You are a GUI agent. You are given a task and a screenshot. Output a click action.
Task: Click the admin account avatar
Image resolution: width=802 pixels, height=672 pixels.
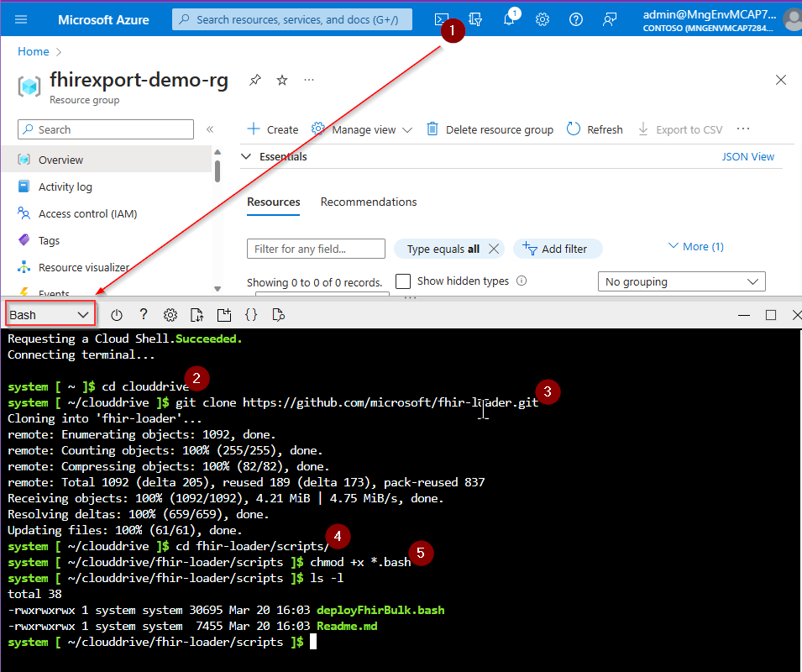click(x=794, y=19)
